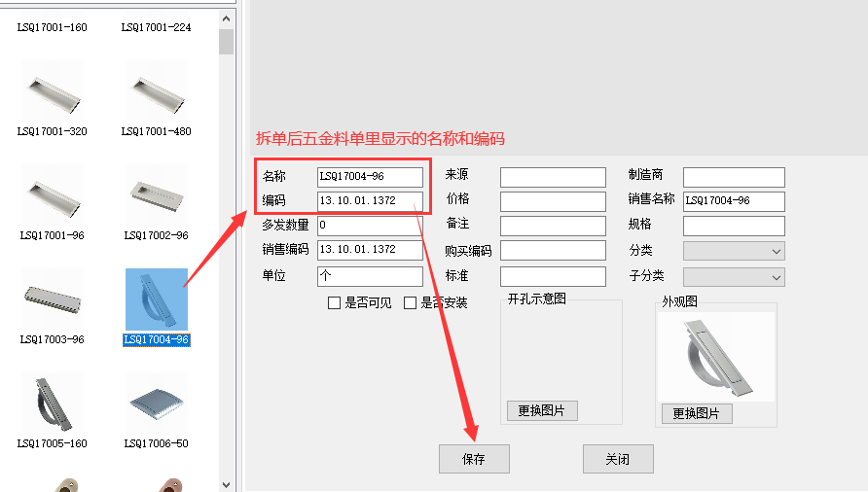
Task: Click the 多发数量 input field
Action: click(x=371, y=226)
